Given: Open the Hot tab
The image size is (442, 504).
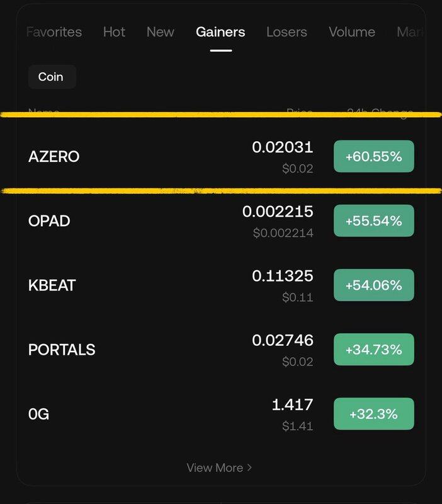Looking at the screenshot, I should (114, 32).
